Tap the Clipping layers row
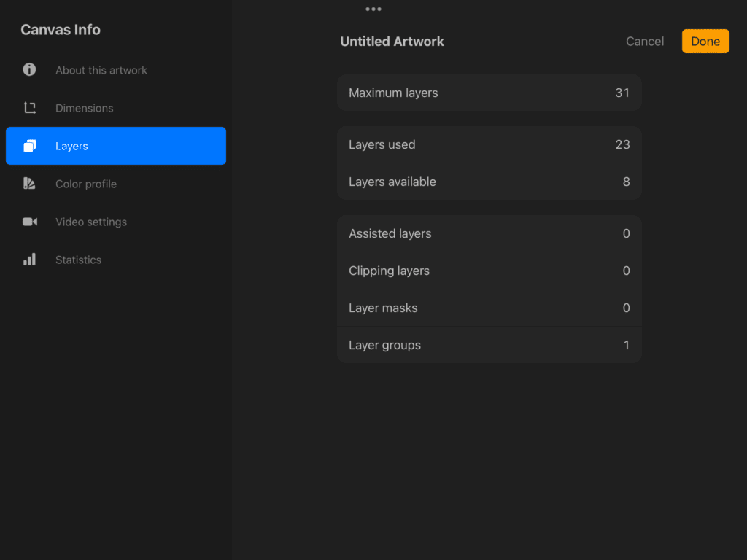 pyautogui.click(x=489, y=271)
